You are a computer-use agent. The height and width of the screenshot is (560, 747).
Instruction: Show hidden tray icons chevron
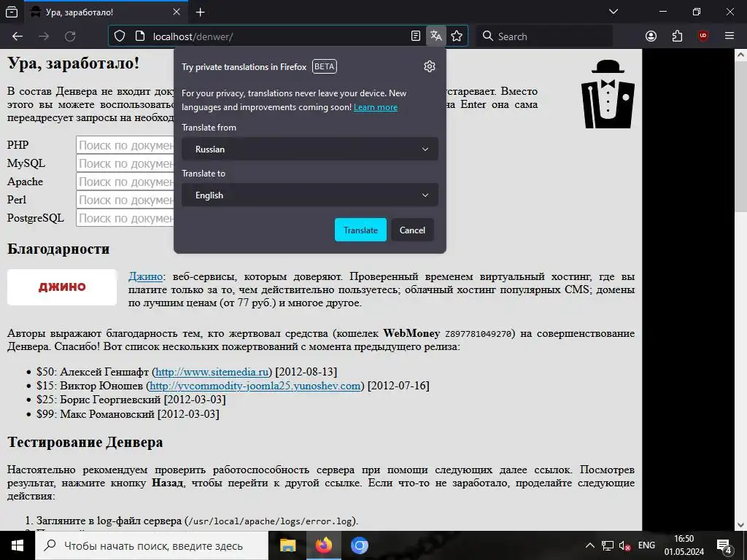click(x=589, y=545)
